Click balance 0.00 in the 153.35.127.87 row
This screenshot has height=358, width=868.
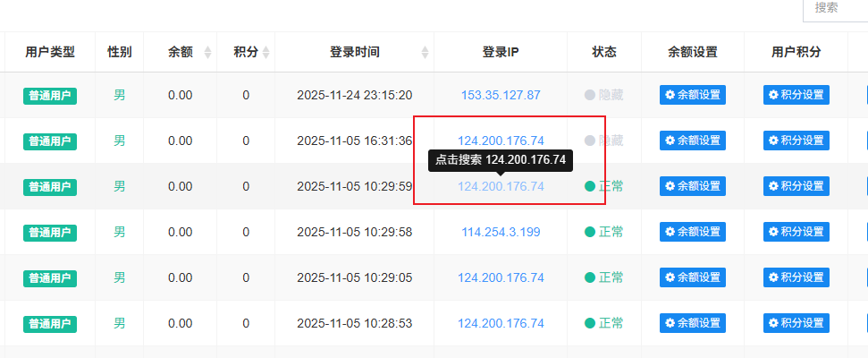181,95
